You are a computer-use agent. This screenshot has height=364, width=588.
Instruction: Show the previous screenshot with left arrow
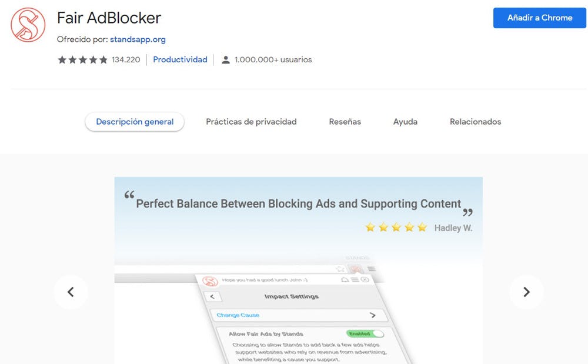(x=71, y=292)
